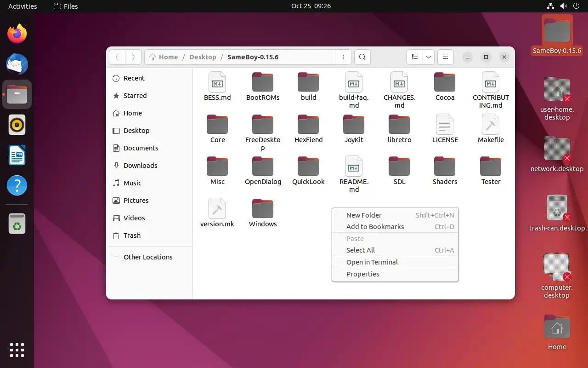This screenshot has width=588, height=368.
Task: Select the CHANGES.md file icon
Action: pos(399,82)
